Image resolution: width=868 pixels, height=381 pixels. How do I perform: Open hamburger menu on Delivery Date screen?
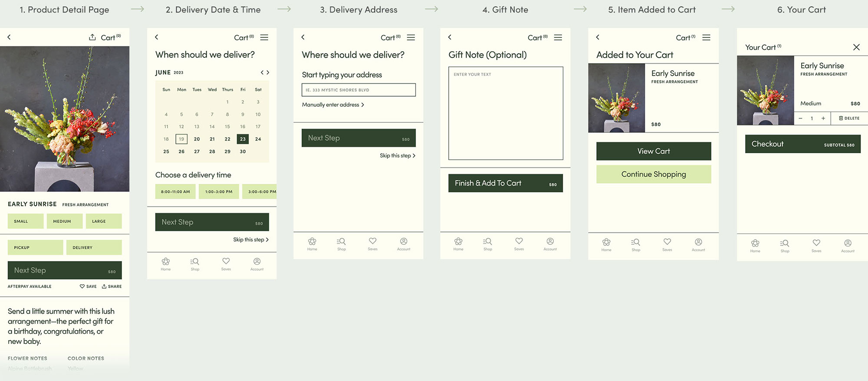pyautogui.click(x=264, y=37)
